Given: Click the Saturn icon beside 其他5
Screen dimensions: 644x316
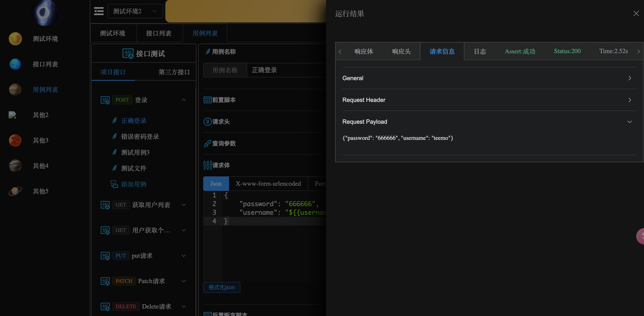Looking at the screenshot, I should [x=15, y=191].
